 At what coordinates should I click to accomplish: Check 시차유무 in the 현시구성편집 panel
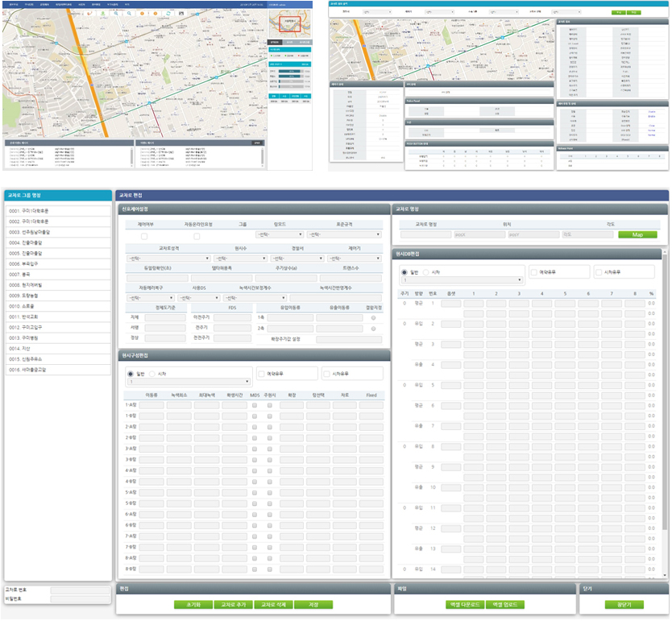pyautogui.click(x=327, y=374)
